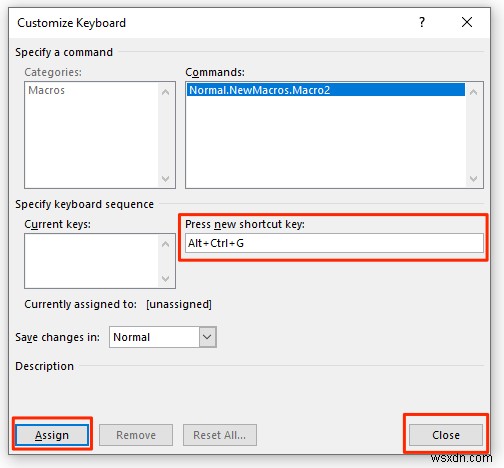This screenshot has width=504, height=468.
Task: Select Macros in the Categories list
Action: 46,90
